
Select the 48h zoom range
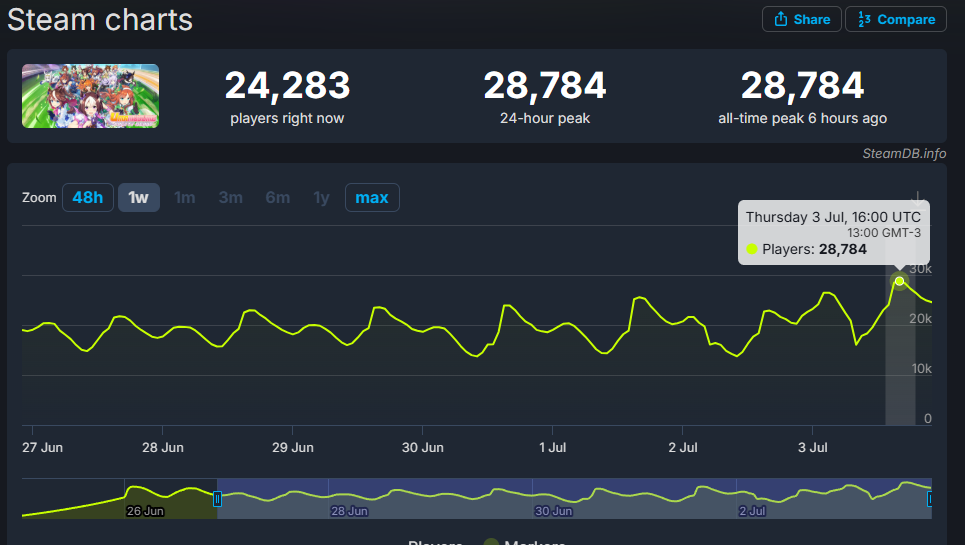coord(87,197)
